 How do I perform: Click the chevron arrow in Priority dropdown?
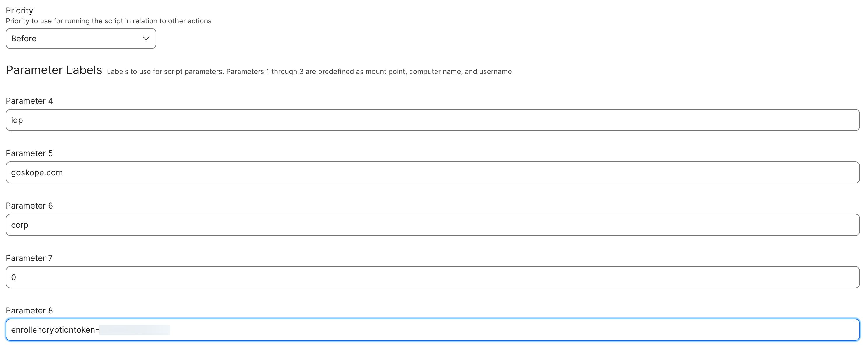click(146, 38)
